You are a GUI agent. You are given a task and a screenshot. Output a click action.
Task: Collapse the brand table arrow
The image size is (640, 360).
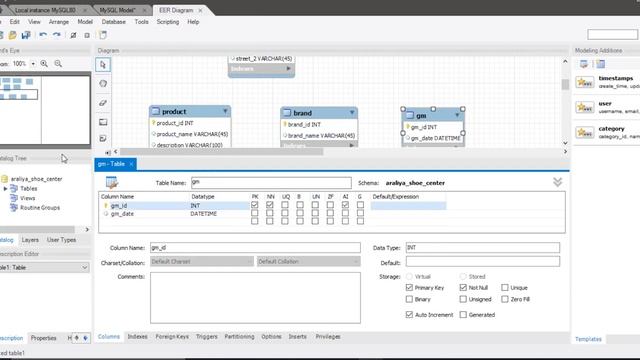352,112
